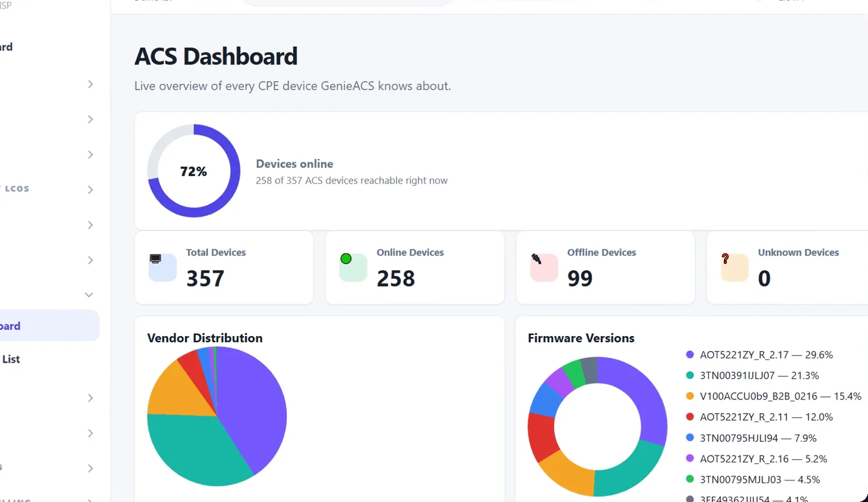Click the Online Devices count 258

tap(396, 279)
